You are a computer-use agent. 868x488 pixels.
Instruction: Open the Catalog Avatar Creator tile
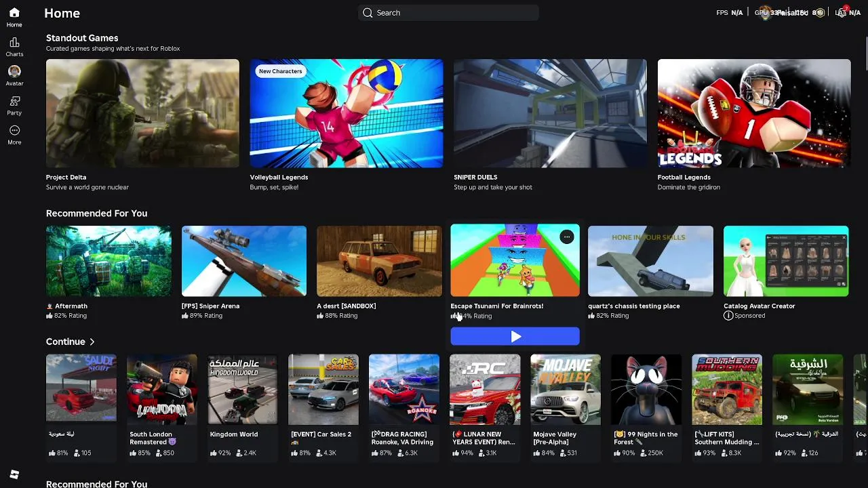point(786,262)
